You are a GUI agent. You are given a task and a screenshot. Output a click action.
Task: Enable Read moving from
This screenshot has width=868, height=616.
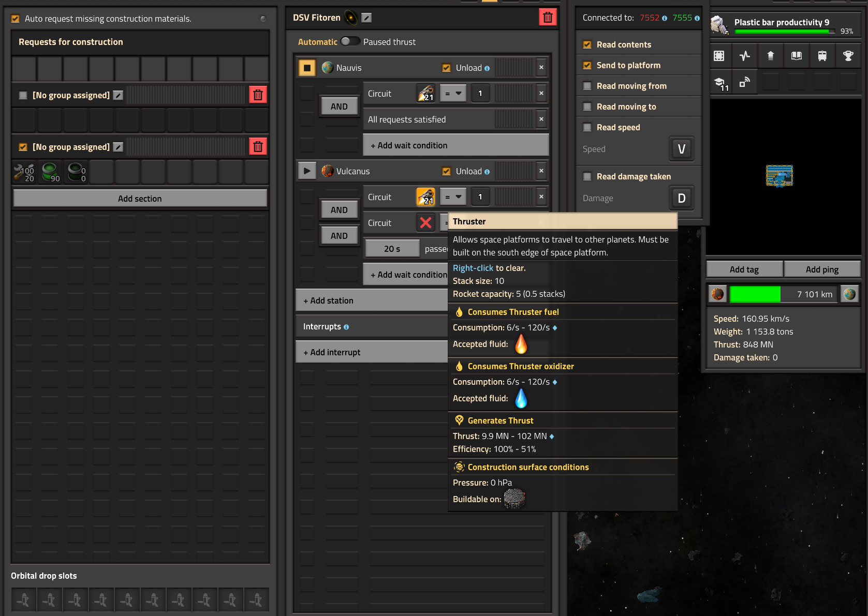point(587,86)
